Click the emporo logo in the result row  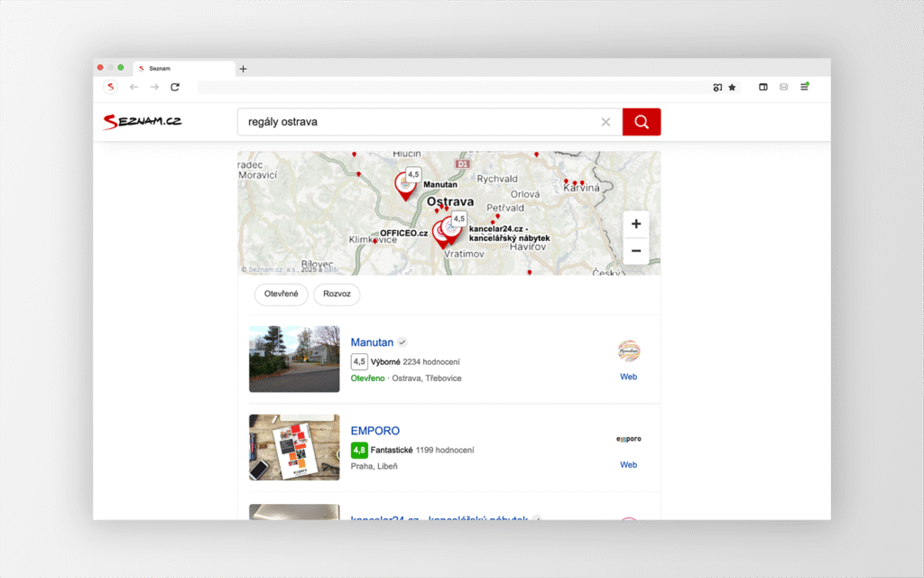[x=629, y=439]
